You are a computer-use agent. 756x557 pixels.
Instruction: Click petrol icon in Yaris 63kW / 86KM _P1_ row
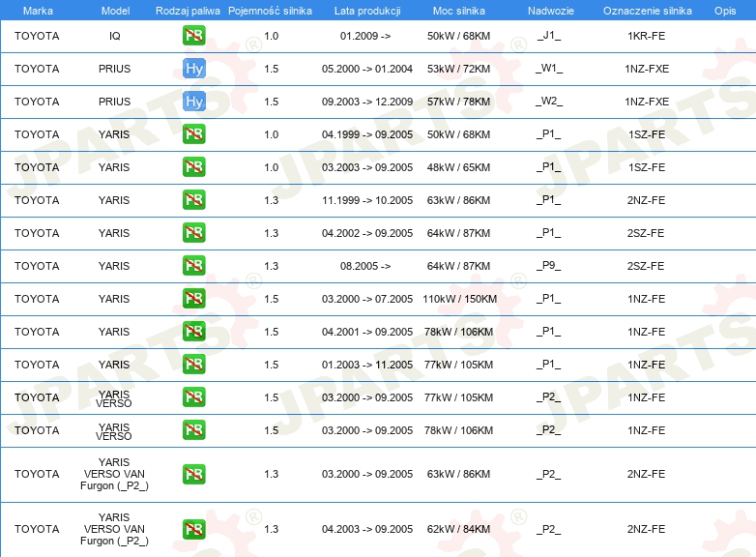193,199
